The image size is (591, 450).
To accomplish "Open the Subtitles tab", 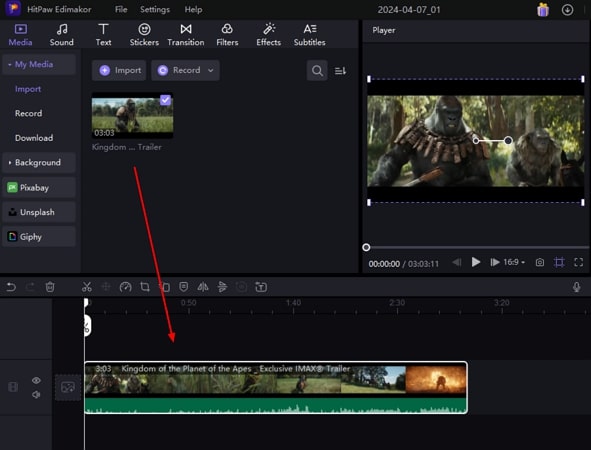I will pyautogui.click(x=309, y=35).
